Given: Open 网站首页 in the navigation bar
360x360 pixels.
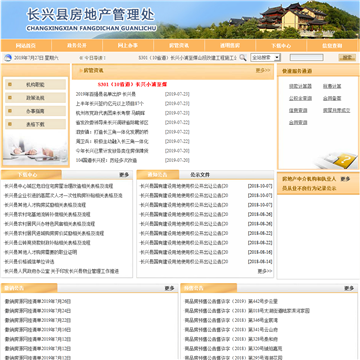Looking at the screenshot, I should click(x=26, y=46).
